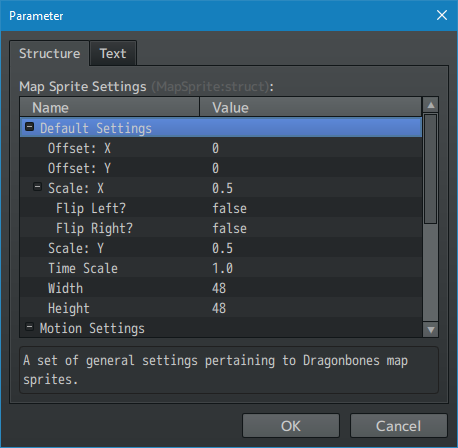The width and height of the screenshot is (458, 448).
Task: Select the Scale: Y row
Action: [221, 248]
